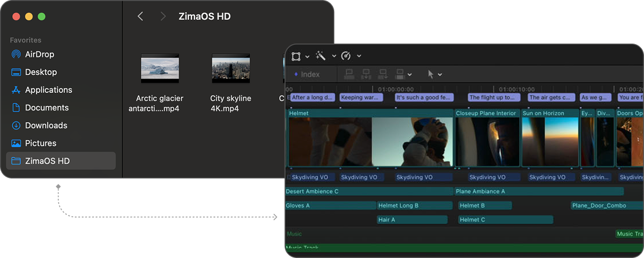644x258 pixels.
Task: Select the Transform tool icon
Action: coord(296,56)
